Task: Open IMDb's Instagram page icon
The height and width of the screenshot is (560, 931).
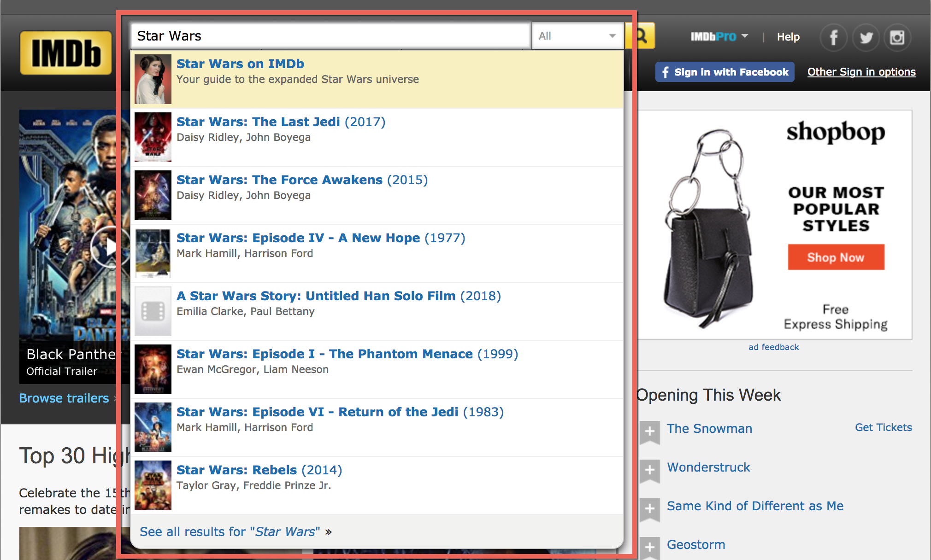Action: click(897, 37)
